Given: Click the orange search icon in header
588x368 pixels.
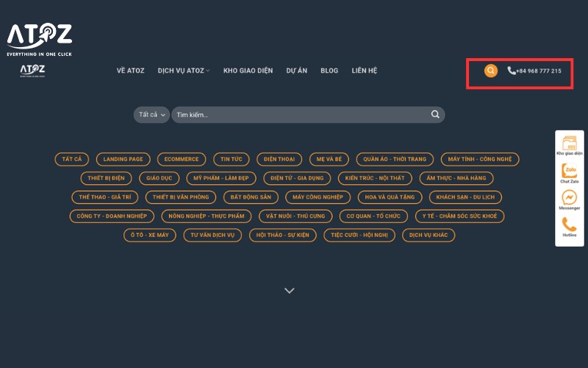Looking at the screenshot, I should 490,71.
